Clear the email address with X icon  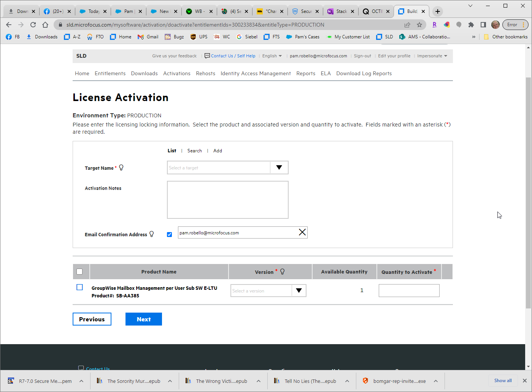pos(302,232)
